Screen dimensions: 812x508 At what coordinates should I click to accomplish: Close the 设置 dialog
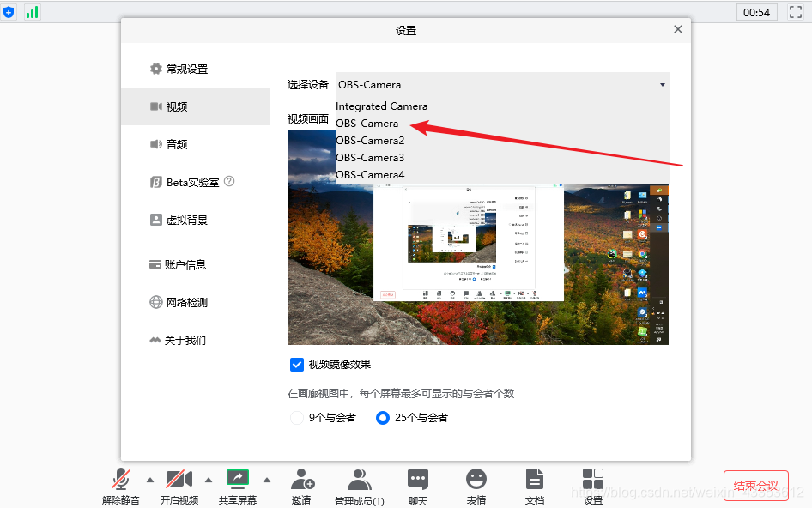(678, 29)
